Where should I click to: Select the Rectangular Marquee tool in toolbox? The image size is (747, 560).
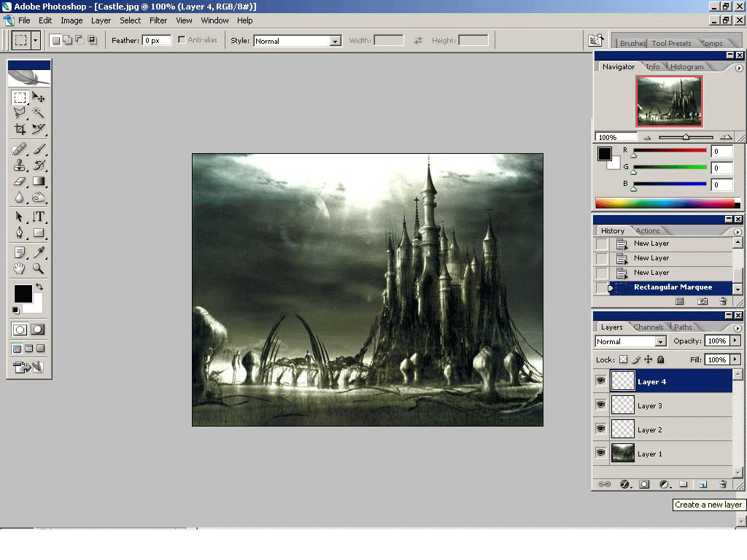[20, 98]
